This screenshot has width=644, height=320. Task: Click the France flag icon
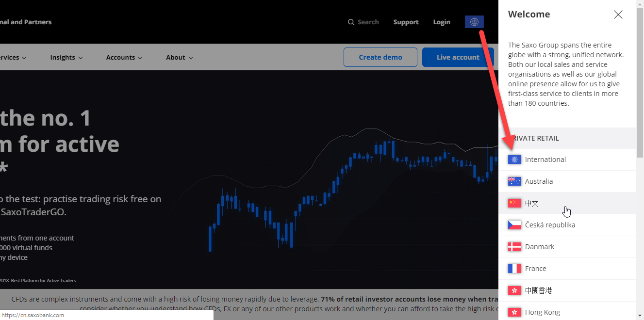point(514,269)
